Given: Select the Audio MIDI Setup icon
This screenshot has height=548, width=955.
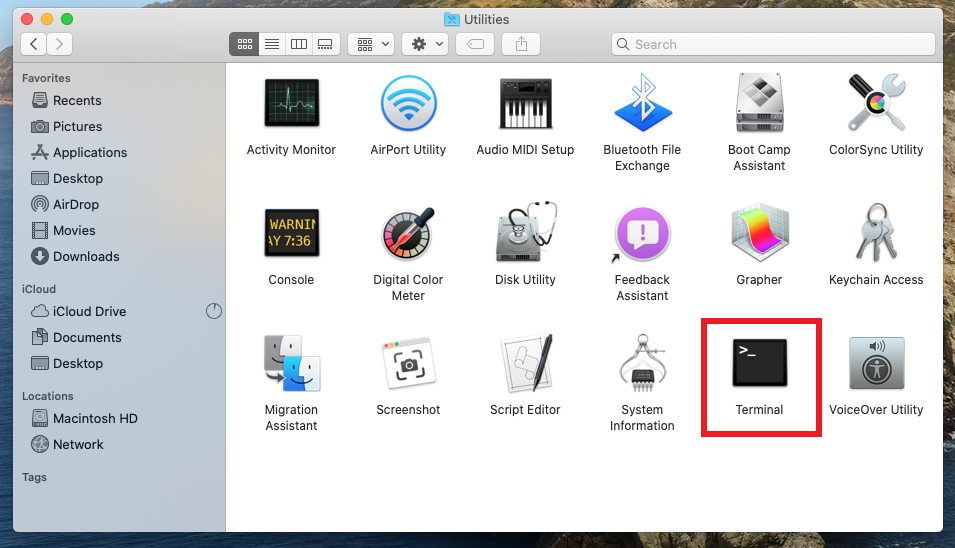Looking at the screenshot, I should 526,103.
